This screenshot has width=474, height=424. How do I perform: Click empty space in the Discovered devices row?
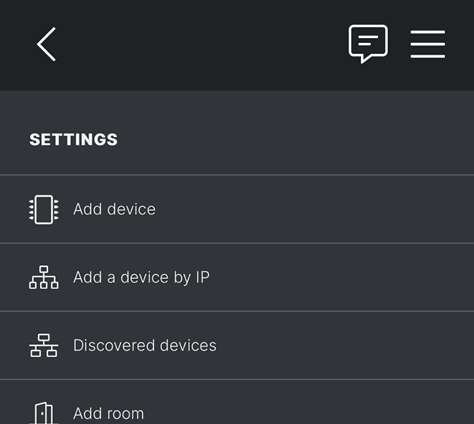coord(343,345)
